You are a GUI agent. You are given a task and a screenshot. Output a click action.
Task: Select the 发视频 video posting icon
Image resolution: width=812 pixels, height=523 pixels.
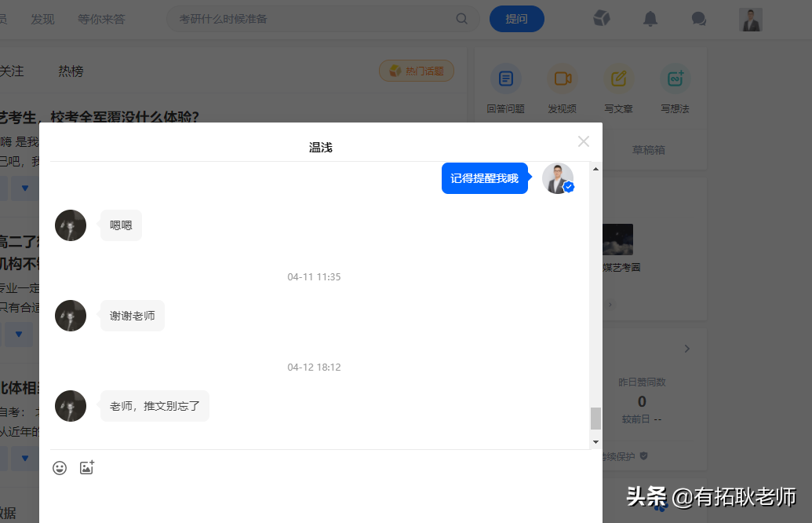[x=562, y=79]
